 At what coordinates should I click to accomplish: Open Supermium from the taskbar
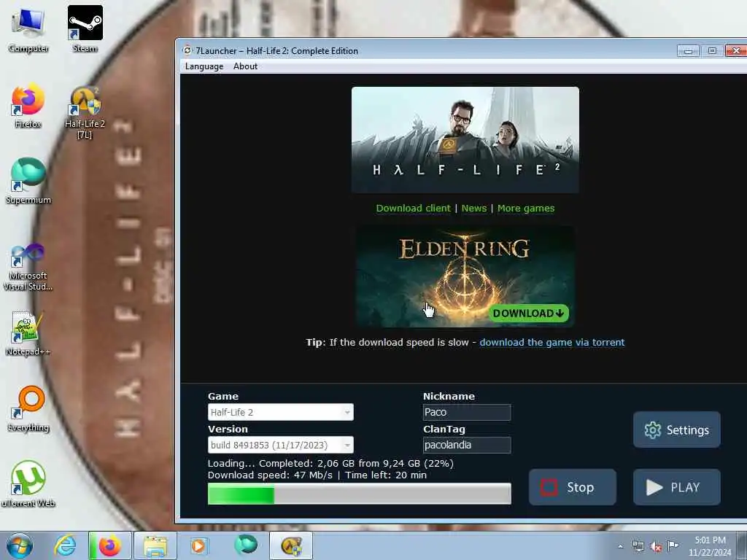246,545
